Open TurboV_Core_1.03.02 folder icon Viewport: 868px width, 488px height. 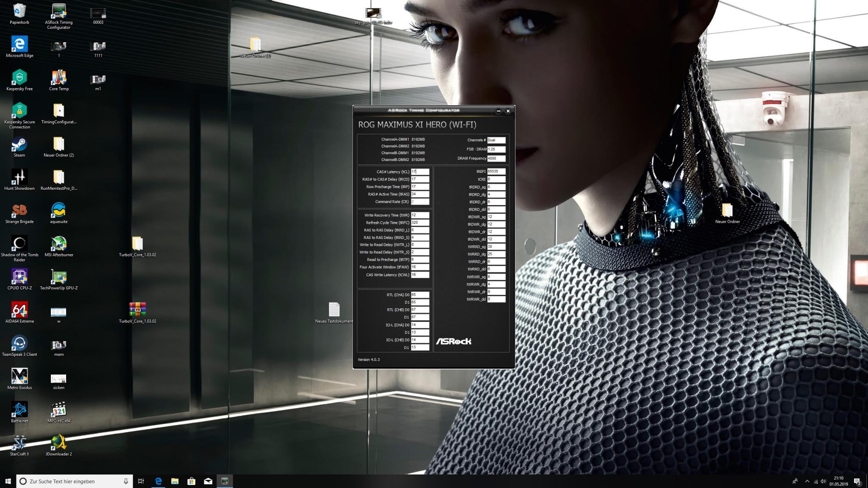click(x=138, y=247)
